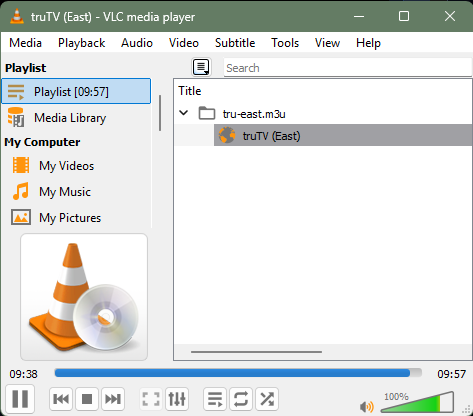
Task: Mute audio via speaker icon
Action: coord(367,406)
